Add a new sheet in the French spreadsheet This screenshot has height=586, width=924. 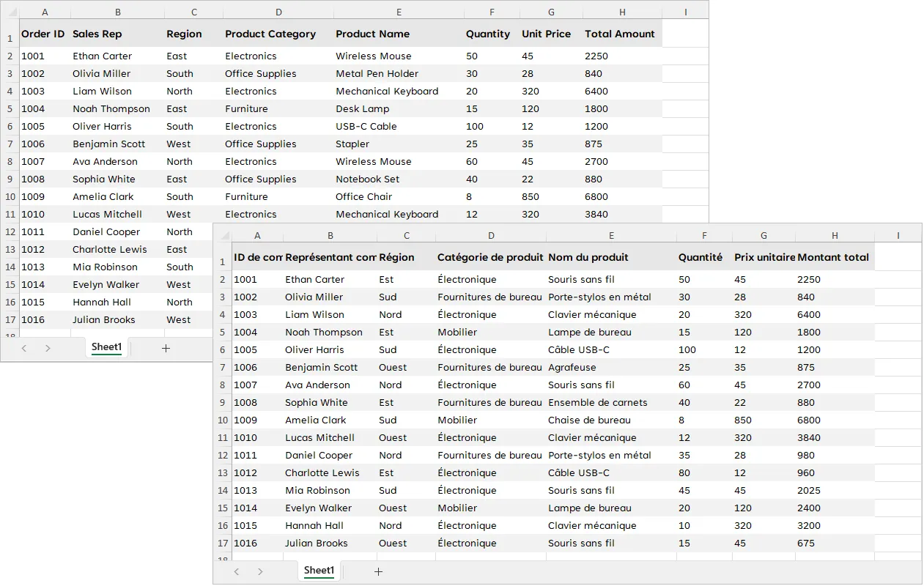pyautogui.click(x=378, y=571)
